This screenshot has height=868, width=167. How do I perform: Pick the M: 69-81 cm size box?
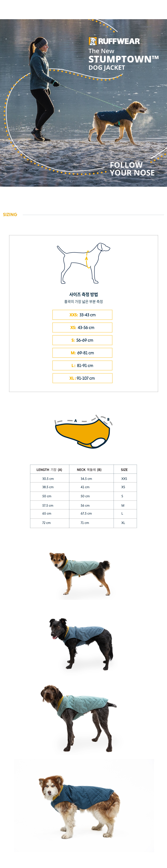(82, 353)
